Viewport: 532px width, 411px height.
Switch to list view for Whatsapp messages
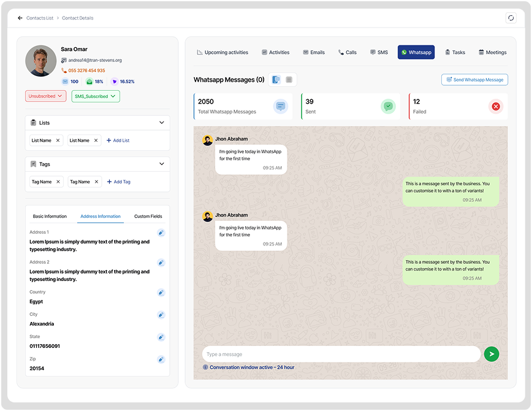289,80
